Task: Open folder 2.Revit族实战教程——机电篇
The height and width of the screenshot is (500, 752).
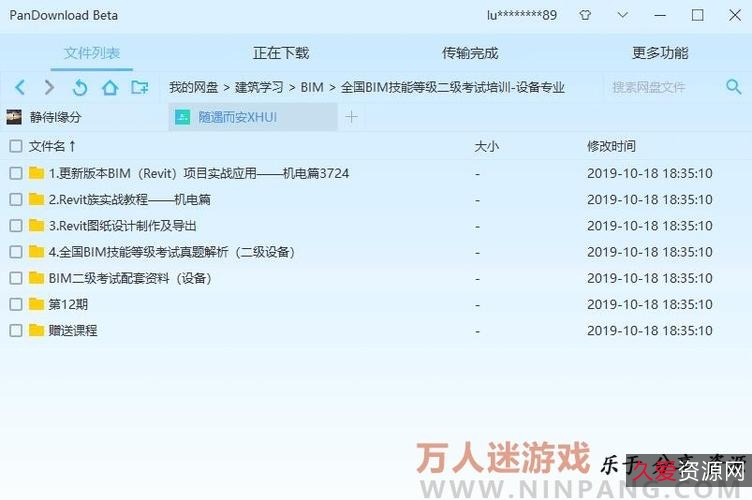Action: coord(129,199)
